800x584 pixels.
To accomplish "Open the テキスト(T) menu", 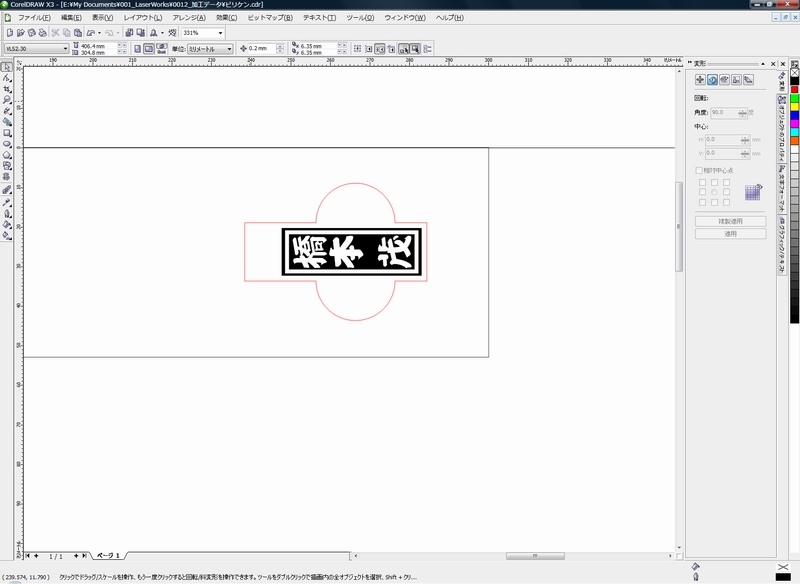I will tap(319, 17).
